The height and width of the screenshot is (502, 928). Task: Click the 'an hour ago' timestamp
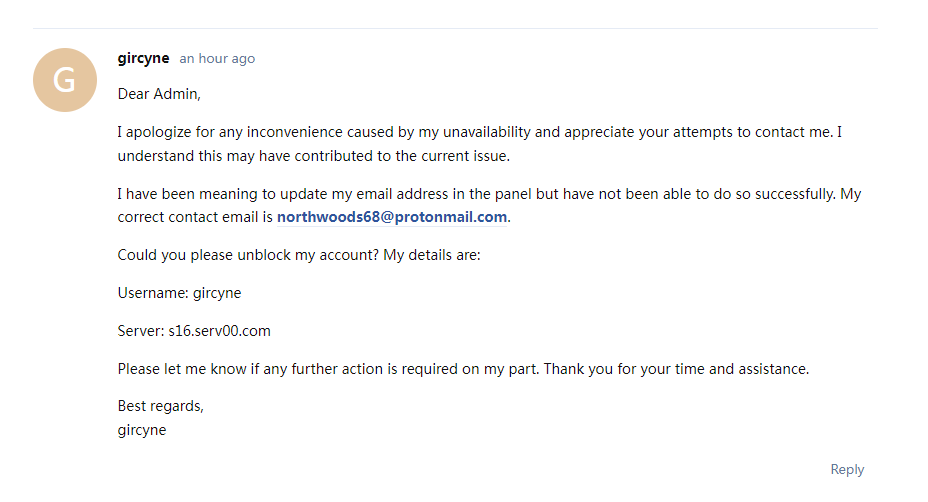click(x=217, y=59)
